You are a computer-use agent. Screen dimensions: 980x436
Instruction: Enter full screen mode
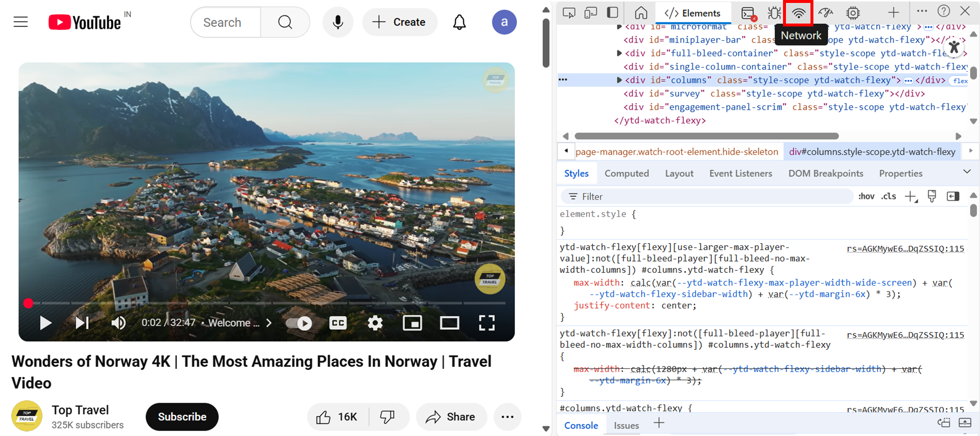tap(487, 323)
